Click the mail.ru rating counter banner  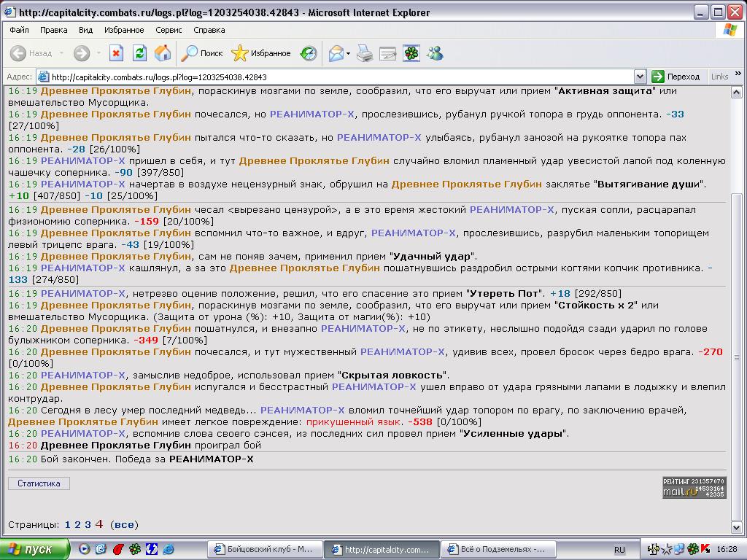[x=694, y=488]
